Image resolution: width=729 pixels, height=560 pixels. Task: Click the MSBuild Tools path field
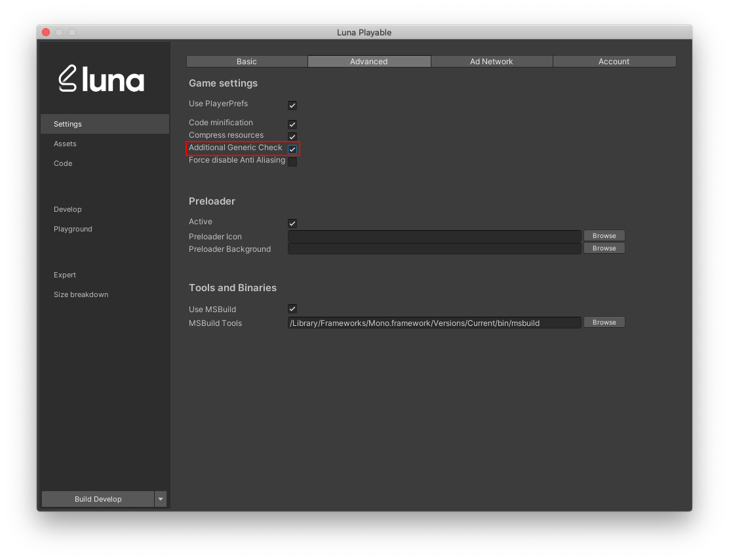pos(435,323)
